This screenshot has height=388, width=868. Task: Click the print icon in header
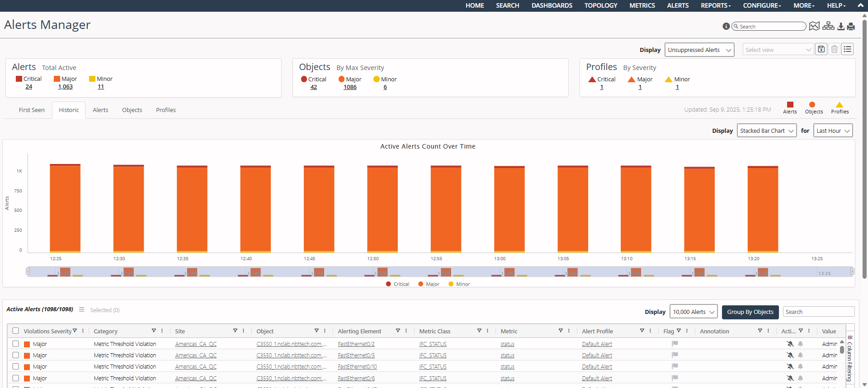tap(851, 26)
